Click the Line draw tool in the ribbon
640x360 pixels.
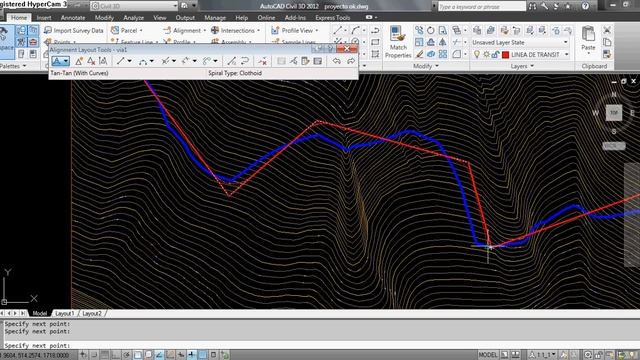pos(338,30)
